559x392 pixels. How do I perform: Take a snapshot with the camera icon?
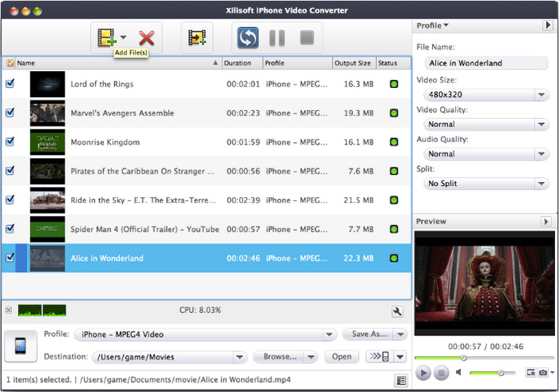(x=543, y=373)
